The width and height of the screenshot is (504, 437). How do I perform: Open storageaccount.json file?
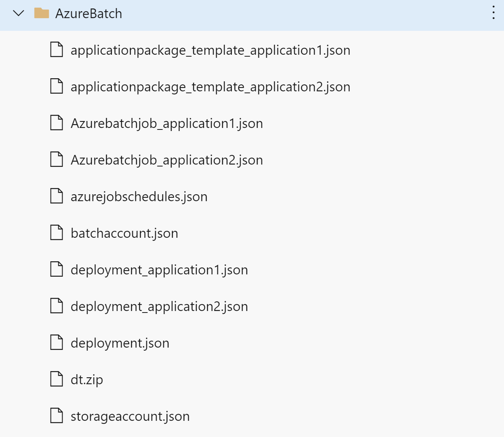pyautogui.click(x=130, y=416)
